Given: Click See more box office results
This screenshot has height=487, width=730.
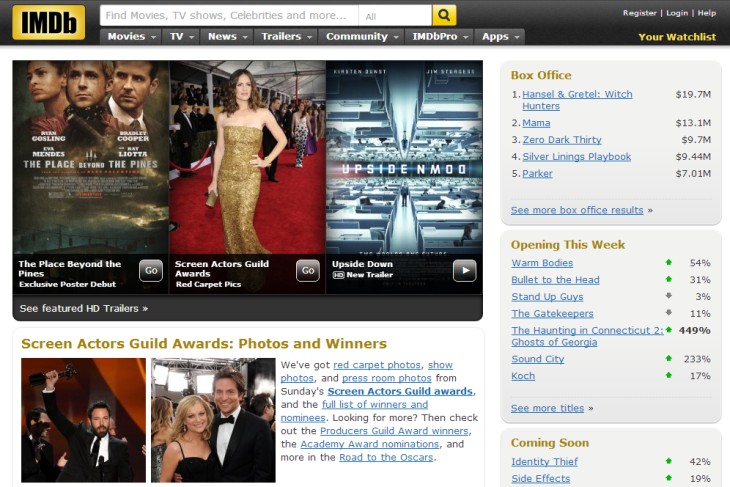Looking at the screenshot, I should click(577, 210).
